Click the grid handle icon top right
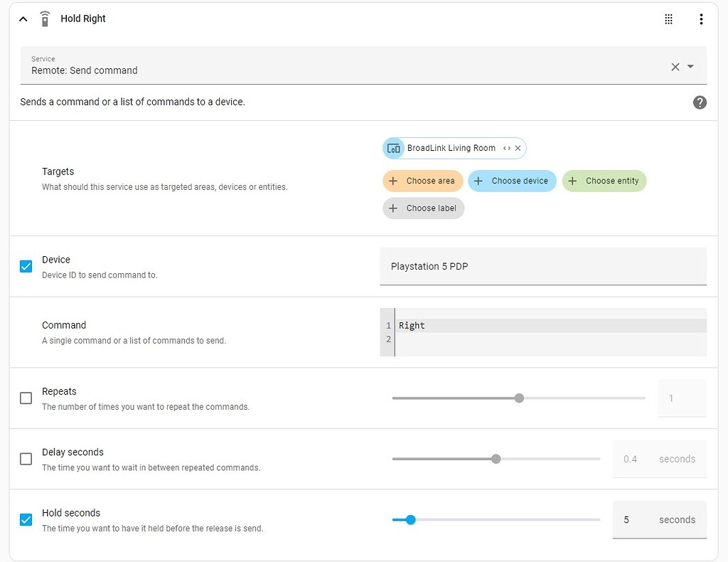 (668, 18)
